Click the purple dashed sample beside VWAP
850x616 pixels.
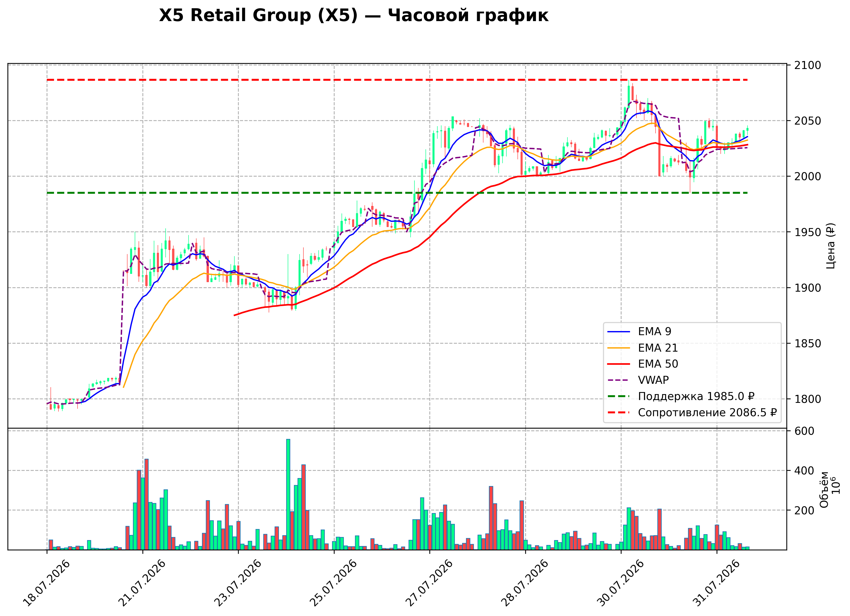coord(618,380)
